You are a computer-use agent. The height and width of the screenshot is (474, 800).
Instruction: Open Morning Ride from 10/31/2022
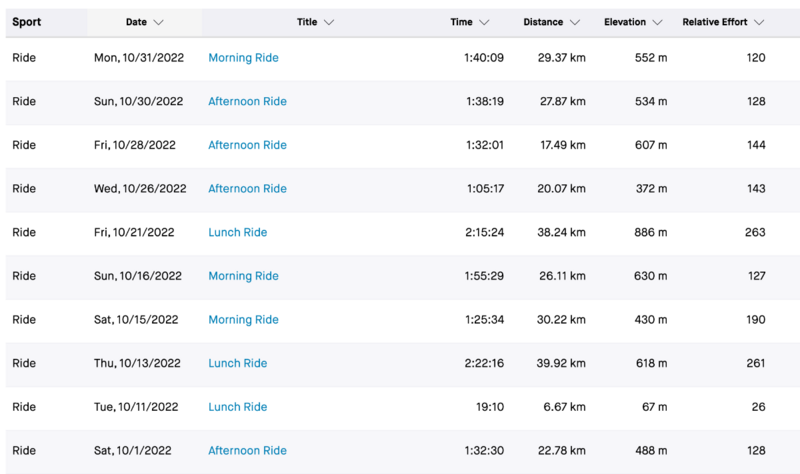coord(243,58)
